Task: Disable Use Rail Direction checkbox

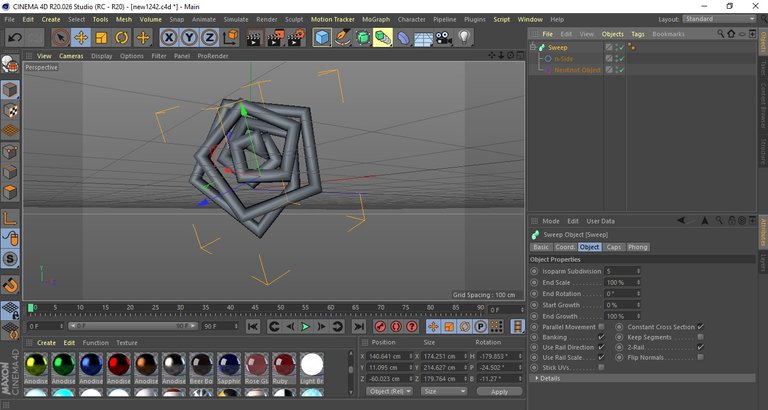Action: tap(601, 347)
